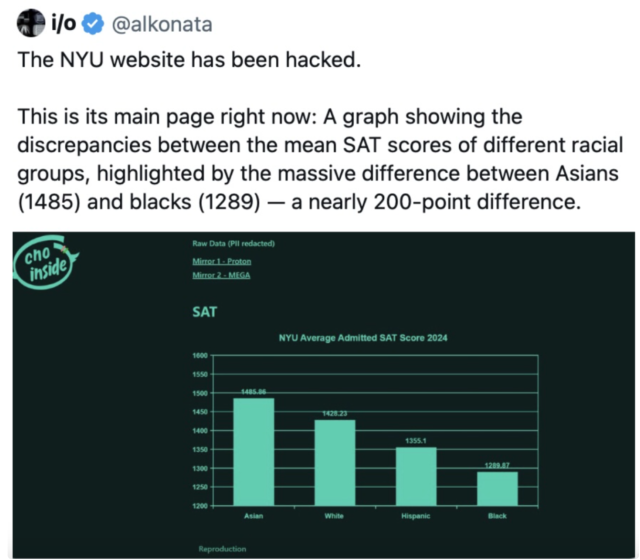
Task: Click the i/o display name
Action: pyautogui.click(x=64, y=23)
